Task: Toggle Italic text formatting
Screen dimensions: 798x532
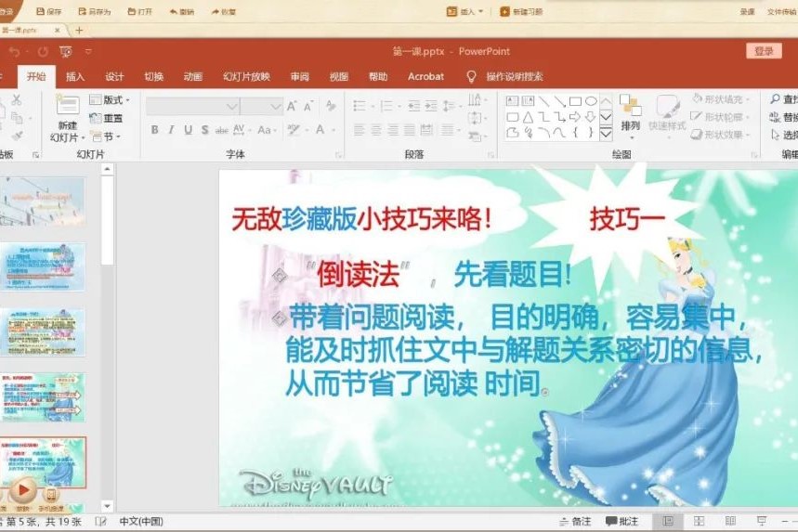Action: [172, 130]
